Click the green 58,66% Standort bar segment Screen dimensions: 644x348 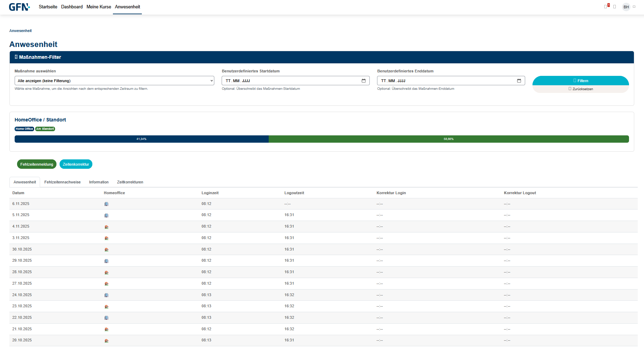[449, 139]
